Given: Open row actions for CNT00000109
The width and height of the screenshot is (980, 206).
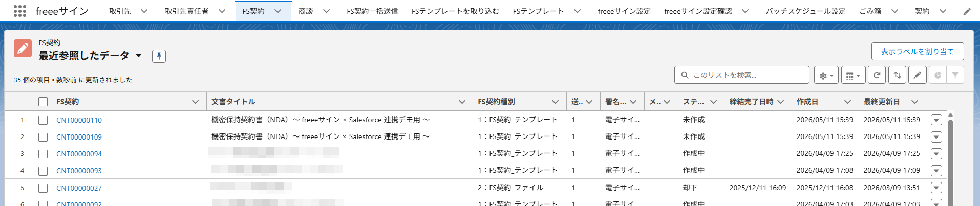Looking at the screenshot, I should click(936, 137).
